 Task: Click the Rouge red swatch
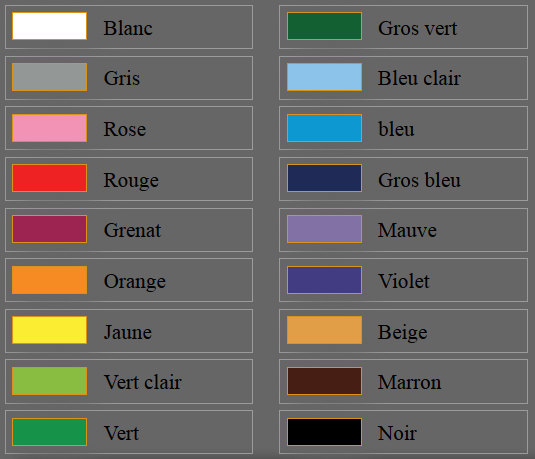click(49, 178)
